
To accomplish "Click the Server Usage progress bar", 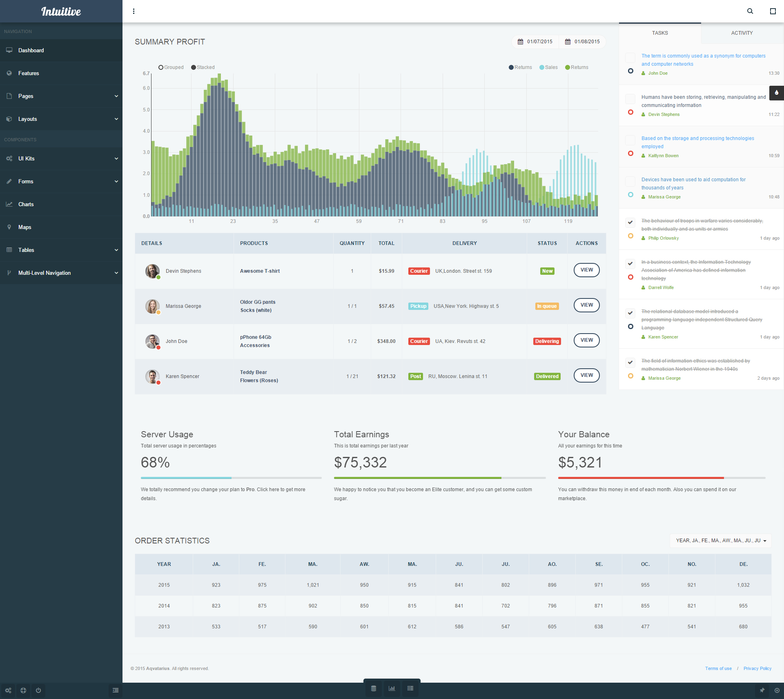I will (x=231, y=478).
